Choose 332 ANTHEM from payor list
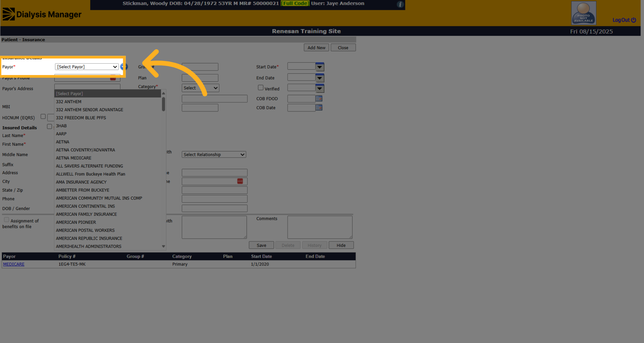This screenshot has height=343, width=644. click(108, 102)
